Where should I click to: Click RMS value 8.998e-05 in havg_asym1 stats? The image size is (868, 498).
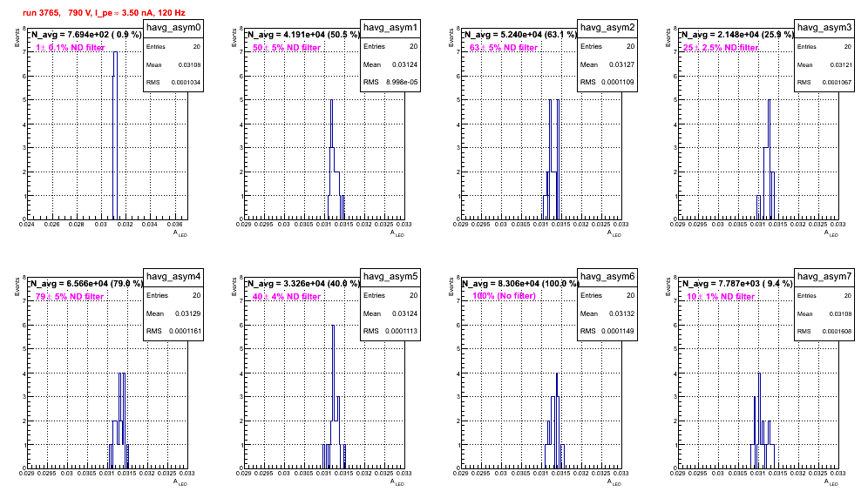coord(402,82)
